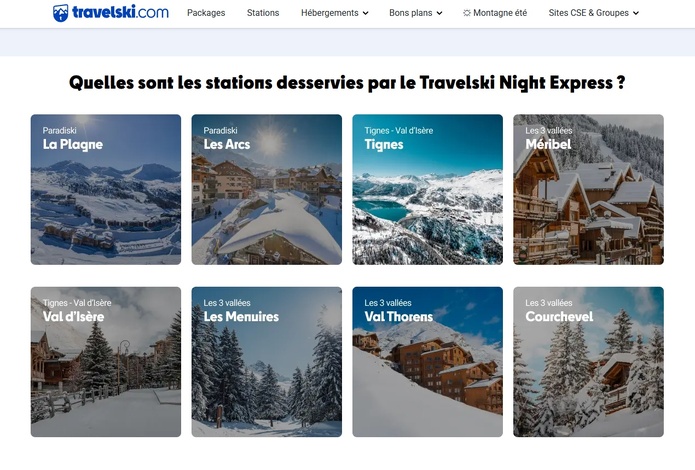Click the travelski.com logo
This screenshot has height=470, width=695.
110,12
